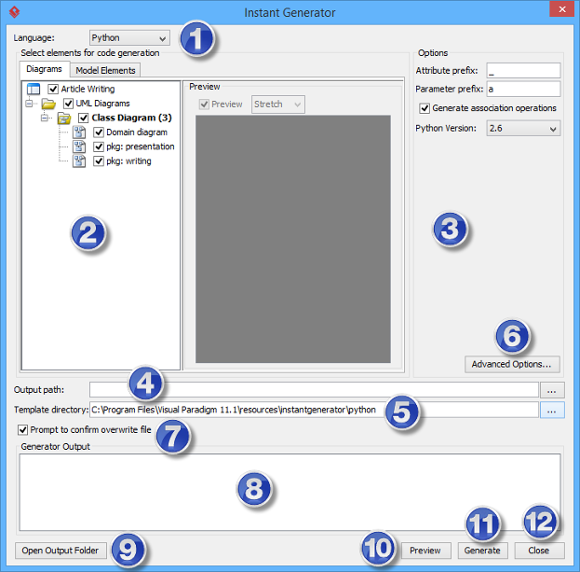Click the Output path text field

click(x=314, y=390)
